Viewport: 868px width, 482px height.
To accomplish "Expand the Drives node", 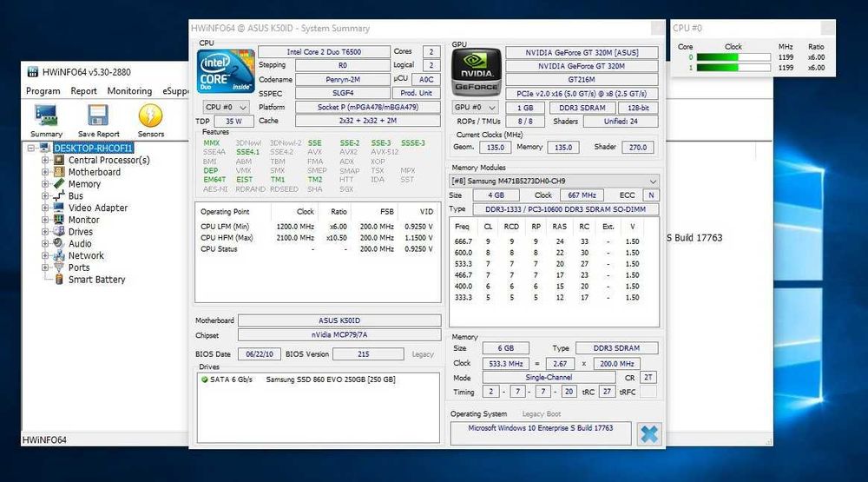I will (45, 232).
